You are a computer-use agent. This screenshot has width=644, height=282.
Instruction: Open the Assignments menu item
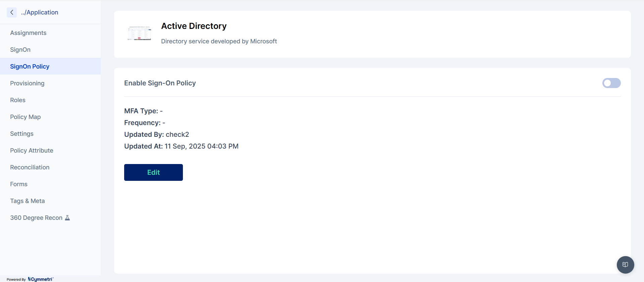[50, 33]
